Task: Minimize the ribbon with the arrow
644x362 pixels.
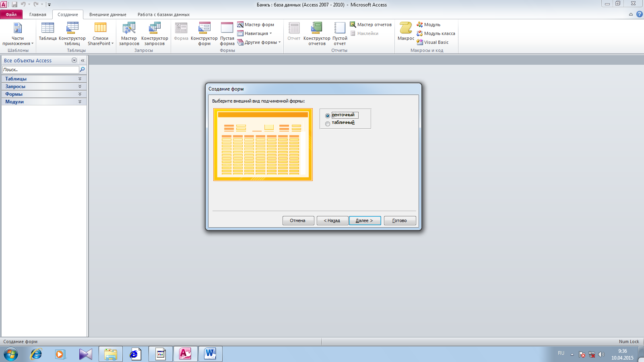Action: pyautogui.click(x=631, y=14)
